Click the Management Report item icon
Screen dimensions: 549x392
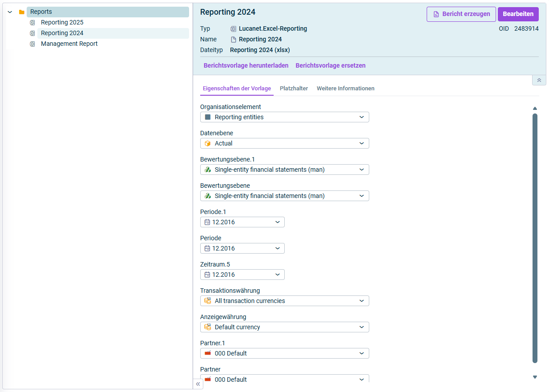click(x=32, y=44)
